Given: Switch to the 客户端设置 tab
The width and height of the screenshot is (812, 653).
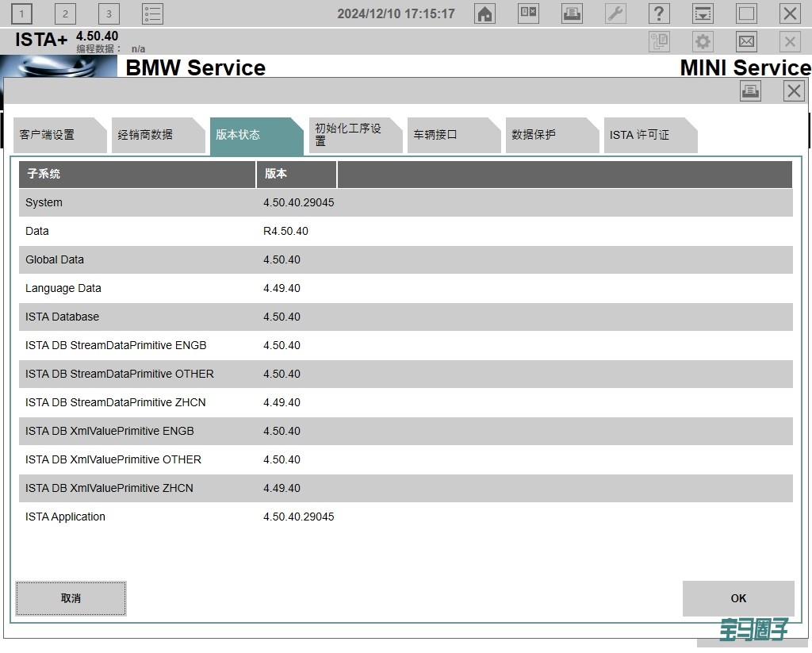Looking at the screenshot, I should point(56,135).
